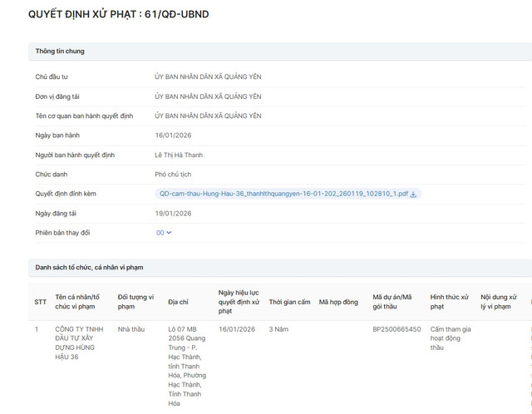Click the chevron arrow next to 00
This screenshot has width=532, height=414.
(170, 233)
